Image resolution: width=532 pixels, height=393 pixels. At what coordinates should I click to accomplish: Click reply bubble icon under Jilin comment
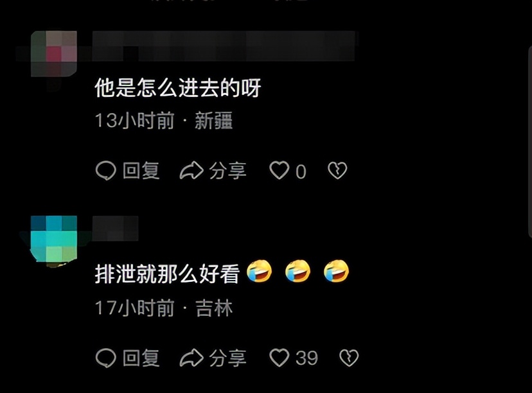point(106,358)
